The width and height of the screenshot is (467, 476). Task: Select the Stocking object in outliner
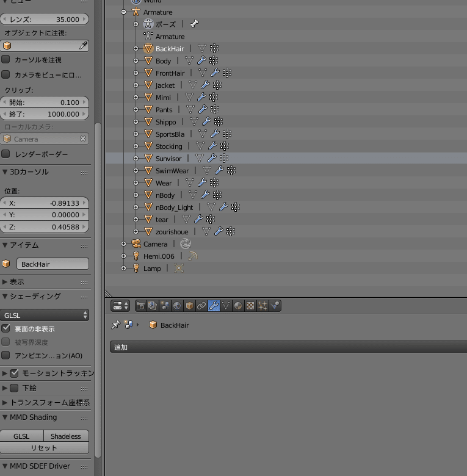tap(169, 146)
